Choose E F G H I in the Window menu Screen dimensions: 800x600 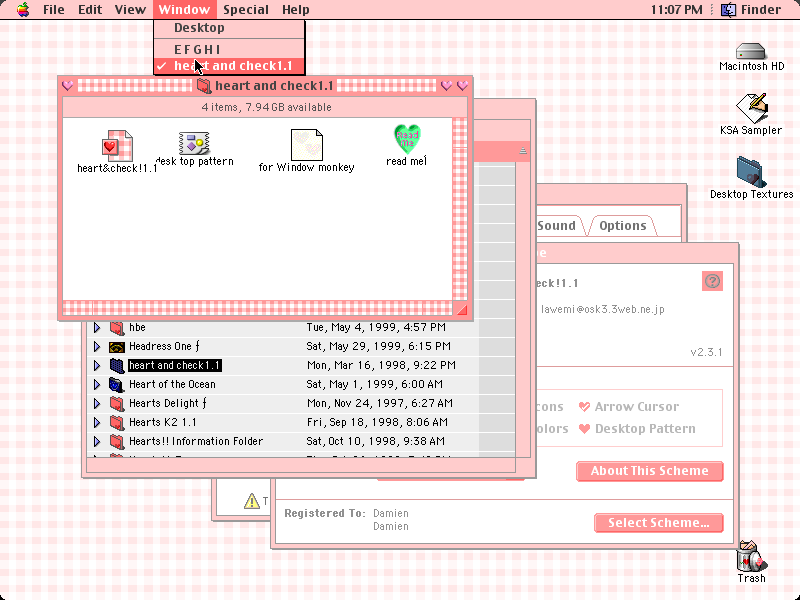click(229, 49)
